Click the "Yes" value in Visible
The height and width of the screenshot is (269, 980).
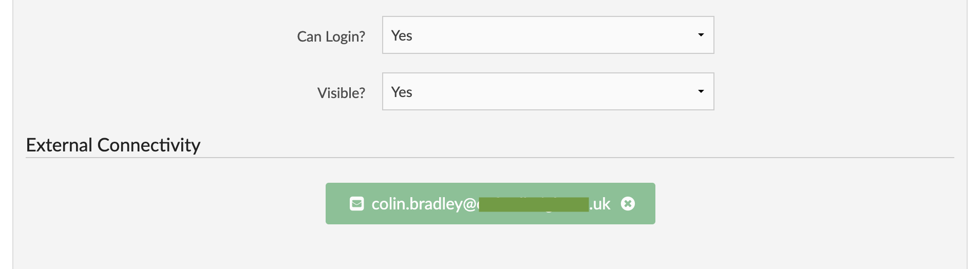[x=402, y=92]
